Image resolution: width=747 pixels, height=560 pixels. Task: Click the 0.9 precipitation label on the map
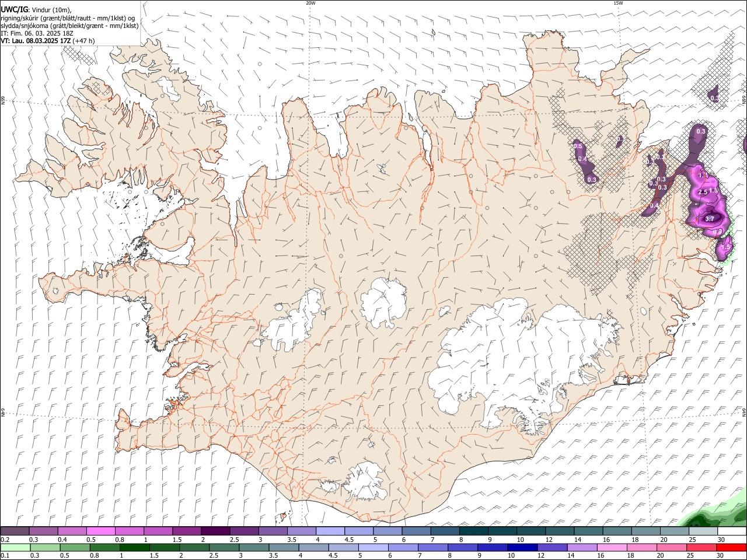click(x=718, y=232)
